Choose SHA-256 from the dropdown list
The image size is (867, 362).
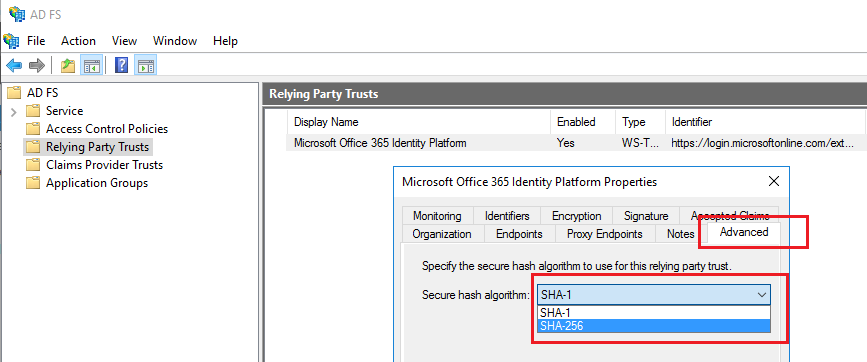pos(654,326)
